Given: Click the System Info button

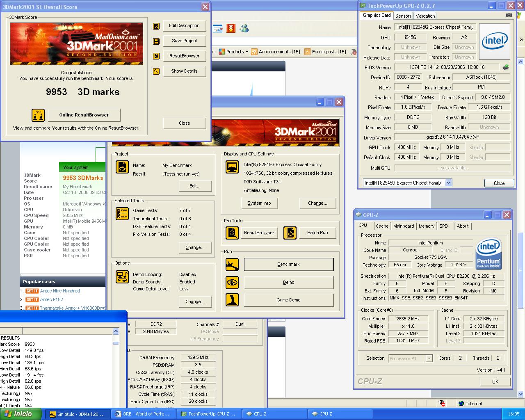Looking at the screenshot, I should point(259,203).
